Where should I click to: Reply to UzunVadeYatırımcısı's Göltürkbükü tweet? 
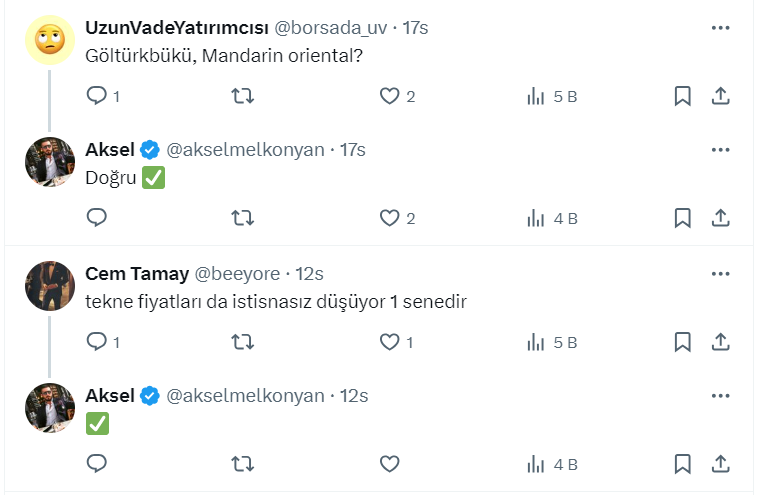tap(97, 96)
